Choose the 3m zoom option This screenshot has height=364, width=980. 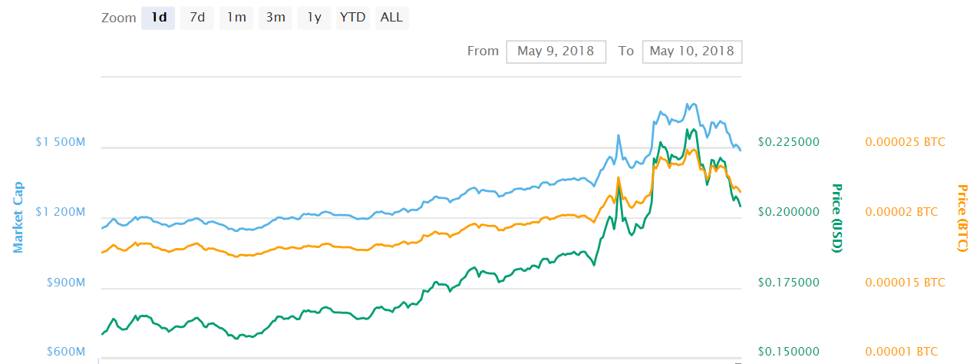tap(275, 18)
